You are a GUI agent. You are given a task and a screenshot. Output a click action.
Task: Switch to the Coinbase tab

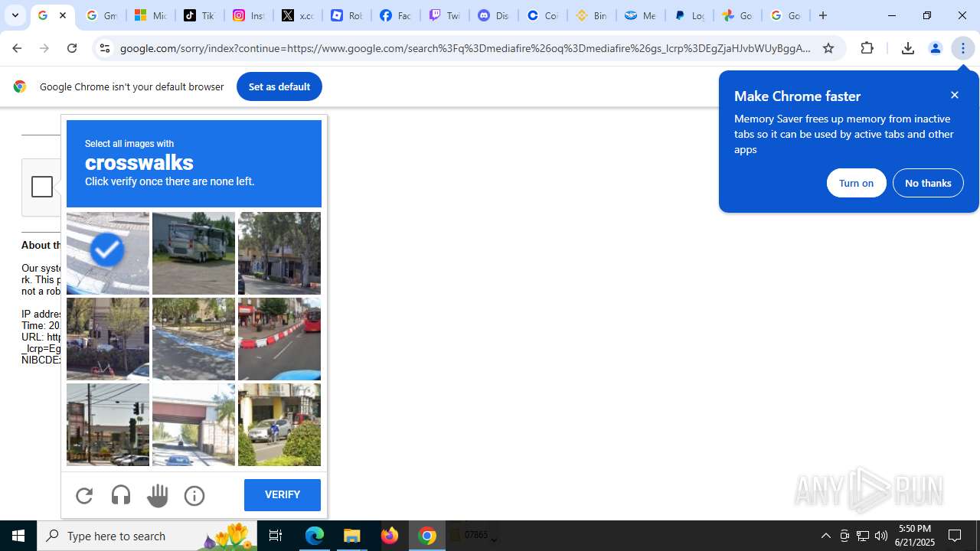tap(542, 15)
